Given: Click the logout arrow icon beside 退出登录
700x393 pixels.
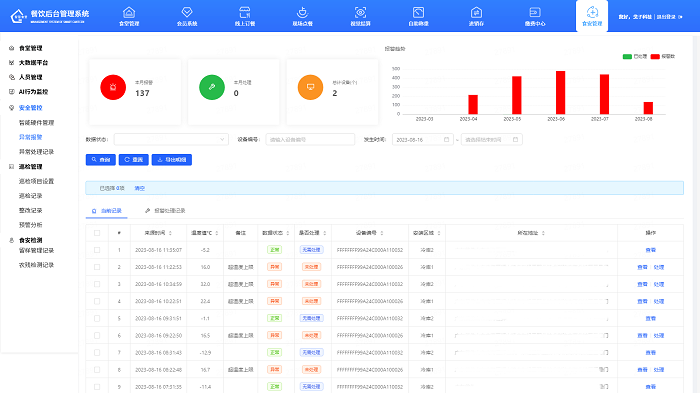Looking at the screenshot, I should (x=680, y=17).
